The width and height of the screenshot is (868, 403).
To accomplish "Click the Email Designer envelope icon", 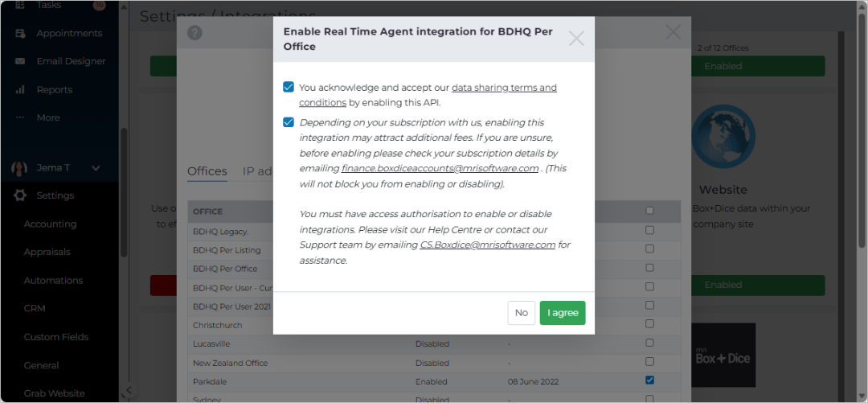I will point(20,61).
